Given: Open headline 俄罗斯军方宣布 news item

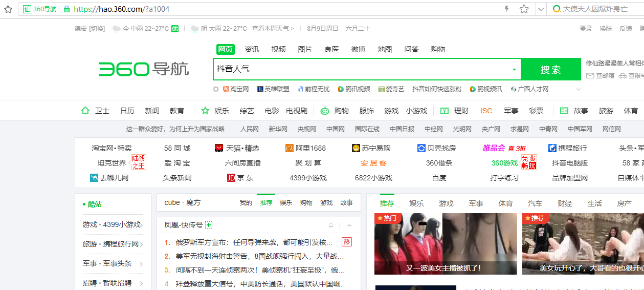Looking at the screenshot, I should [x=254, y=242].
